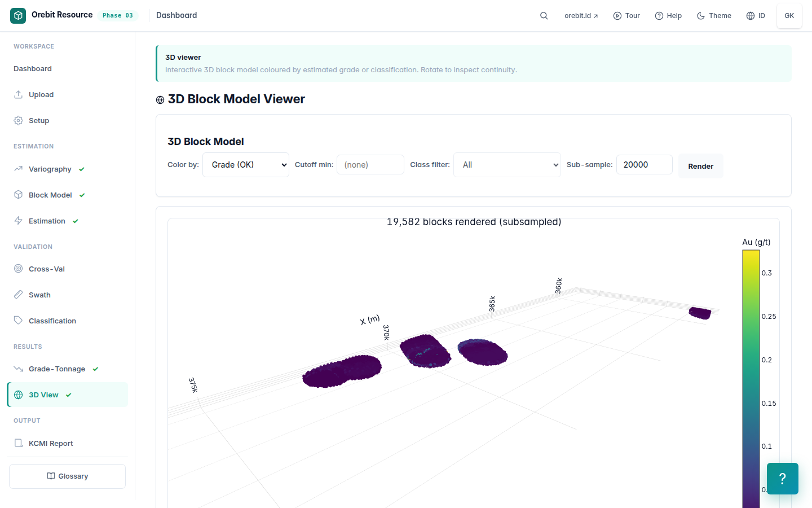The width and height of the screenshot is (812, 508).
Task: Click the language globe icon next to ID
Action: tap(751, 16)
